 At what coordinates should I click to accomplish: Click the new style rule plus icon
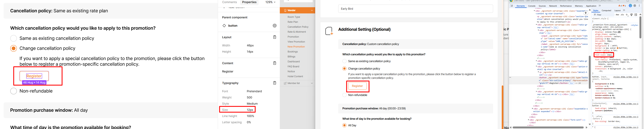[x=627, y=15]
